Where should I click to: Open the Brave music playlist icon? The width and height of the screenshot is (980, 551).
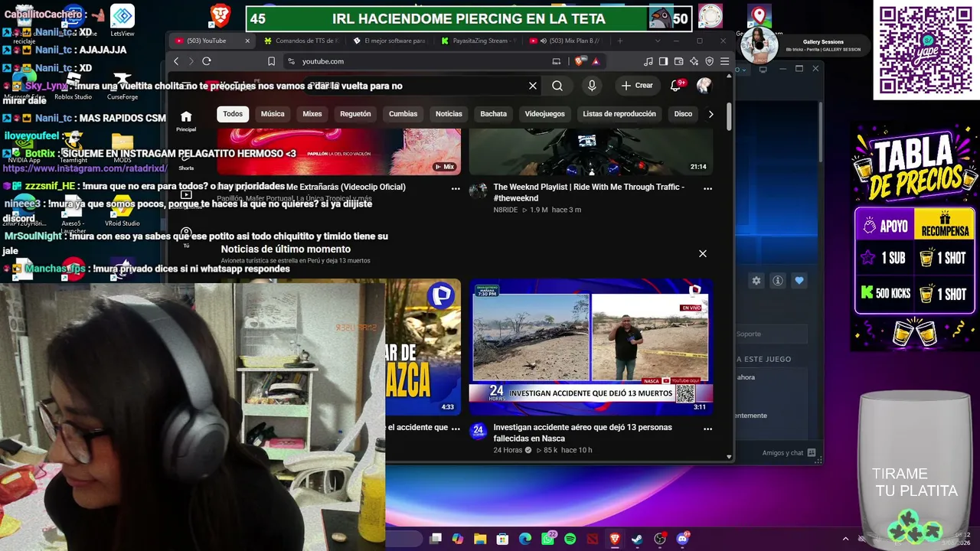pos(648,61)
